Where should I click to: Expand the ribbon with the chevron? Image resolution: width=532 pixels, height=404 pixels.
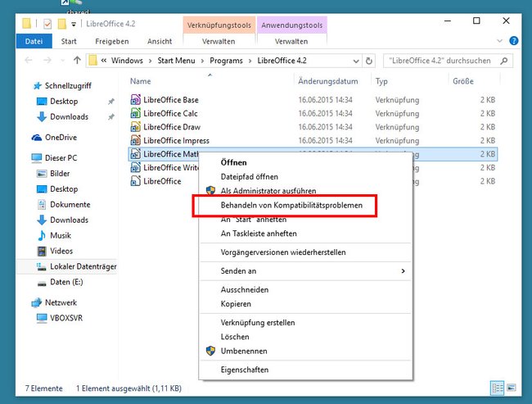500,41
